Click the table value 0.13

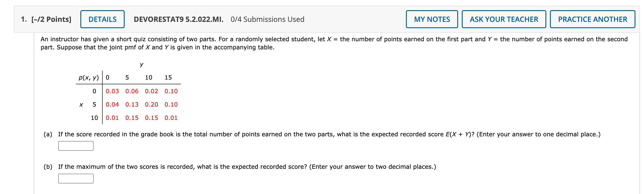132,104
